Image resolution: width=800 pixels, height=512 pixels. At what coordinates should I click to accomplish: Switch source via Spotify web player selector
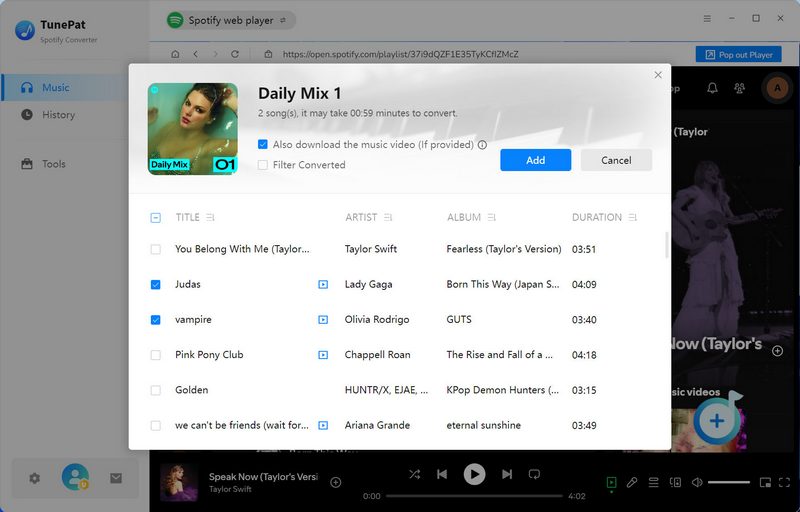tap(231, 20)
